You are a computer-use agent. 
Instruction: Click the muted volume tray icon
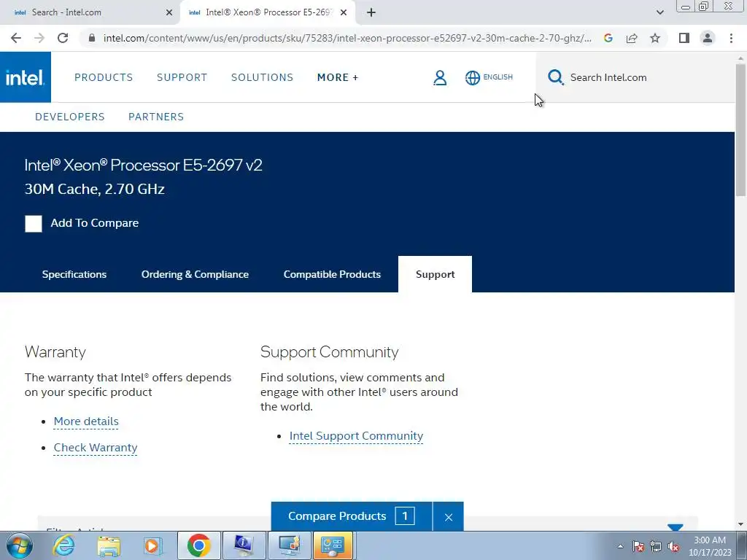tap(673, 546)
